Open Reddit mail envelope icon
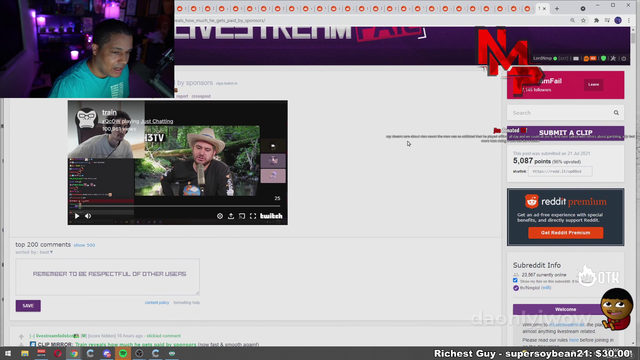Screen dimensions: 640x360 [x=576, y=59]
